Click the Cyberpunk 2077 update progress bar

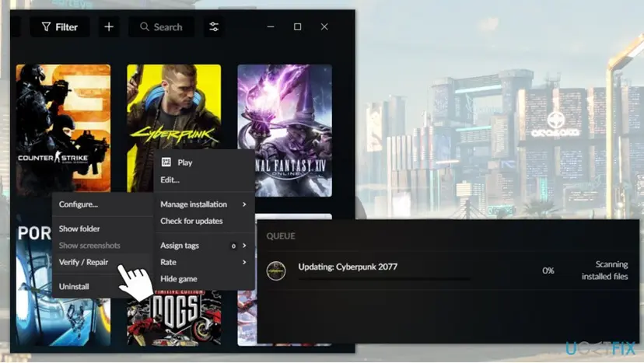click(x=384, y=279)
